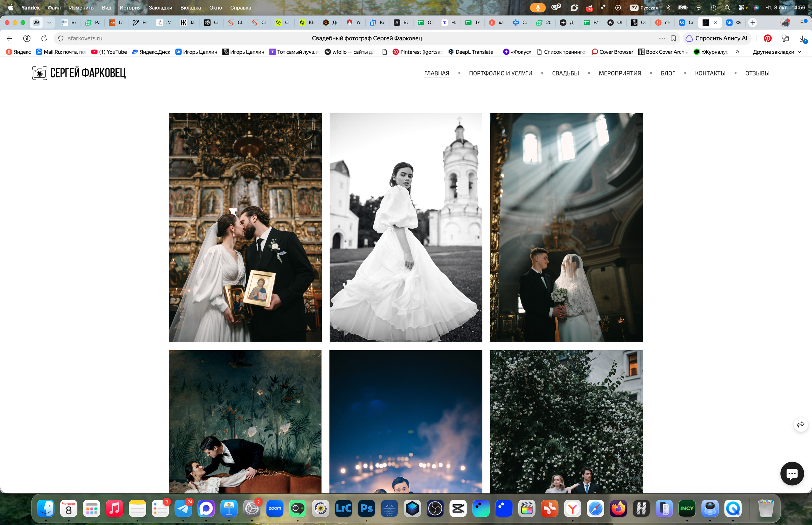The image size is (812, 525).
Task: Click the share arrow on the page
Action: pos(801,424)
